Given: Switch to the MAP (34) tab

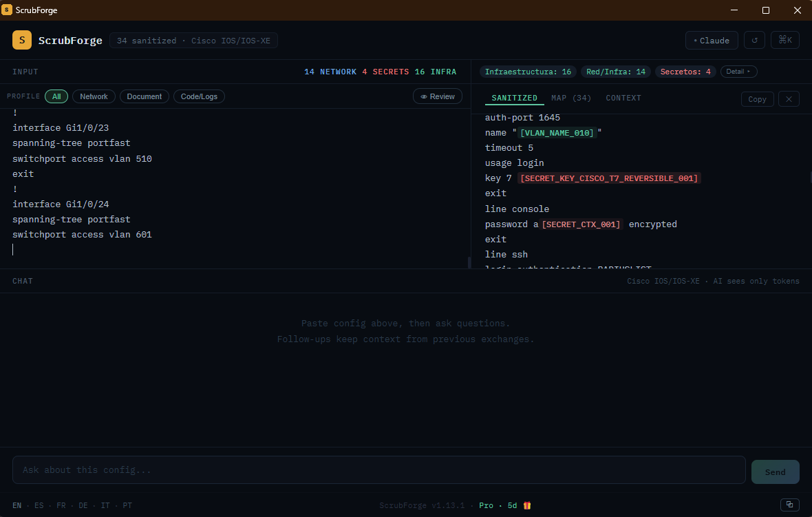Looking at the screenshot, I should [x=571, y=98].
